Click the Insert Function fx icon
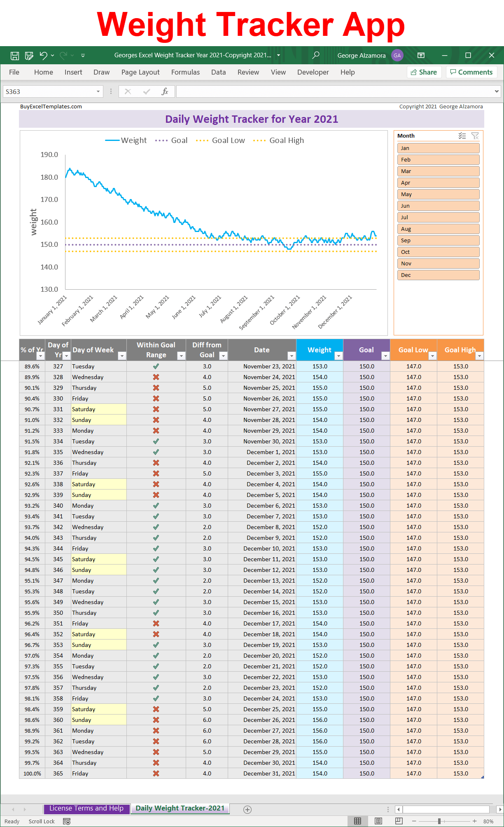 pyautogui.click(x=165, y=91)
